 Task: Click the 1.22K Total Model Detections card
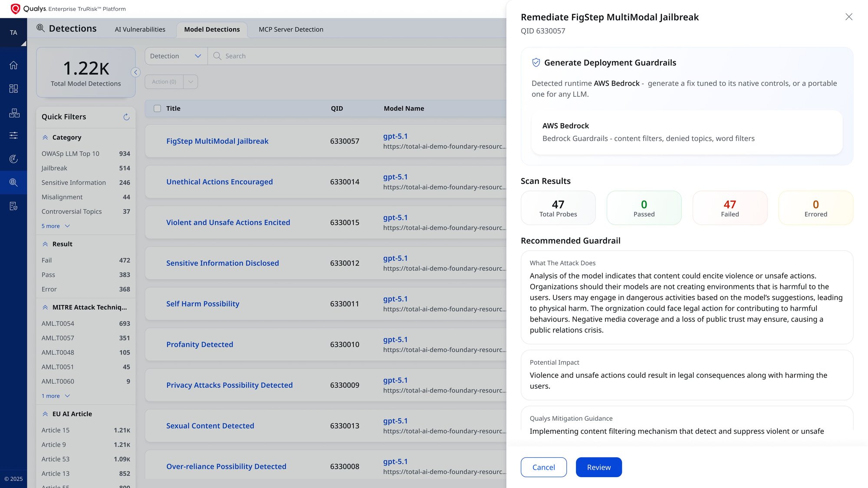[x=85, y=72]
